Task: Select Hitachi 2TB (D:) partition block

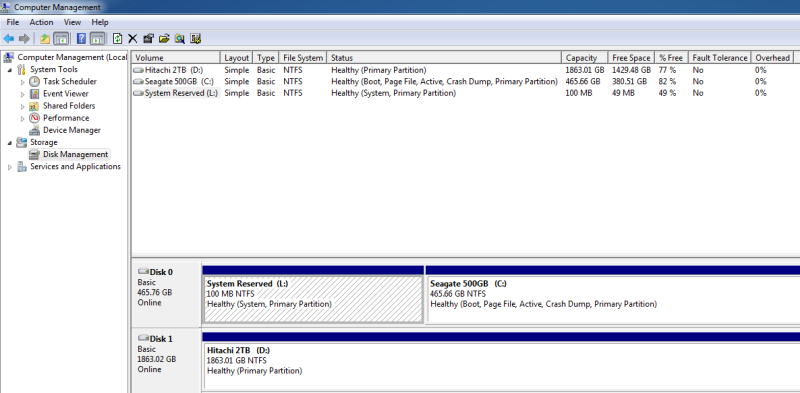Action: pyautogui.click(x=502, y=366)
